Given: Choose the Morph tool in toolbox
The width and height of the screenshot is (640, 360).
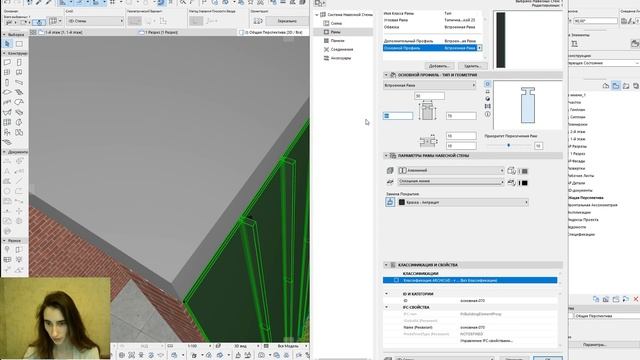Looking at the screenshot, I should pos(19,122).
